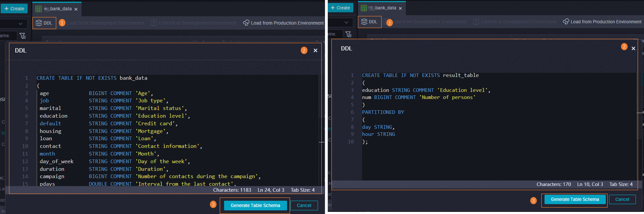Click the left filter icon
Image resolution: width=644 pixels, height=214 pixels.
pos(23,36)
